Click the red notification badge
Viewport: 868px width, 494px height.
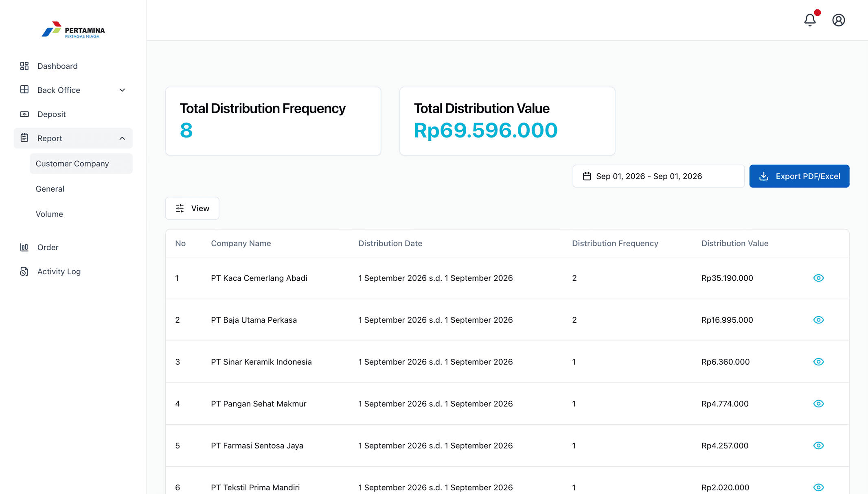pyautogui.click(x=817, y=13)
